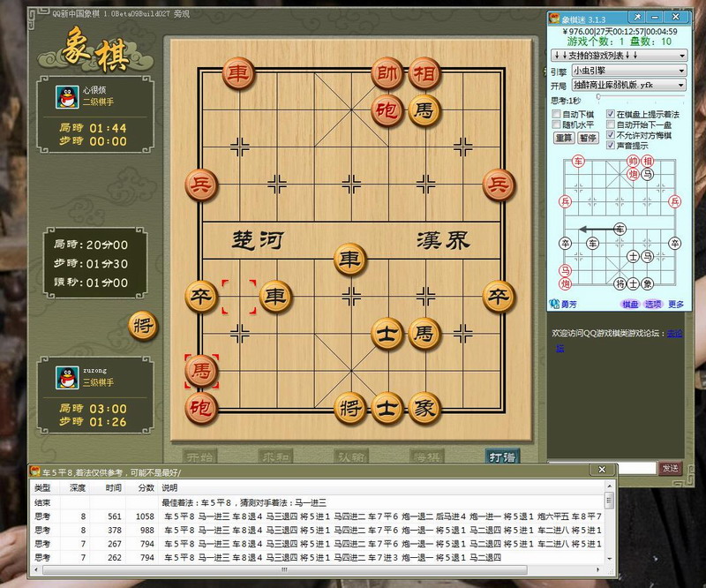Click the 悔棋 undo button
706x588 pixels.
tap(426, 456)
